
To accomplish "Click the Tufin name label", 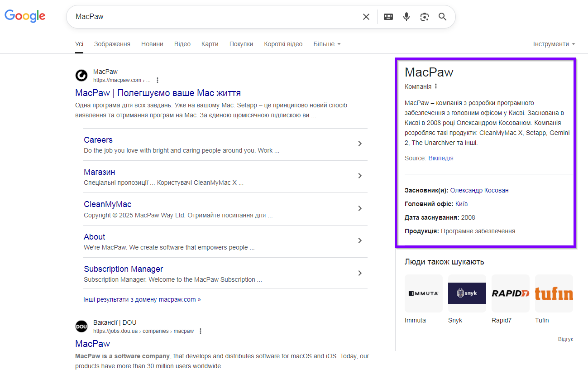I will coord(542,320).
